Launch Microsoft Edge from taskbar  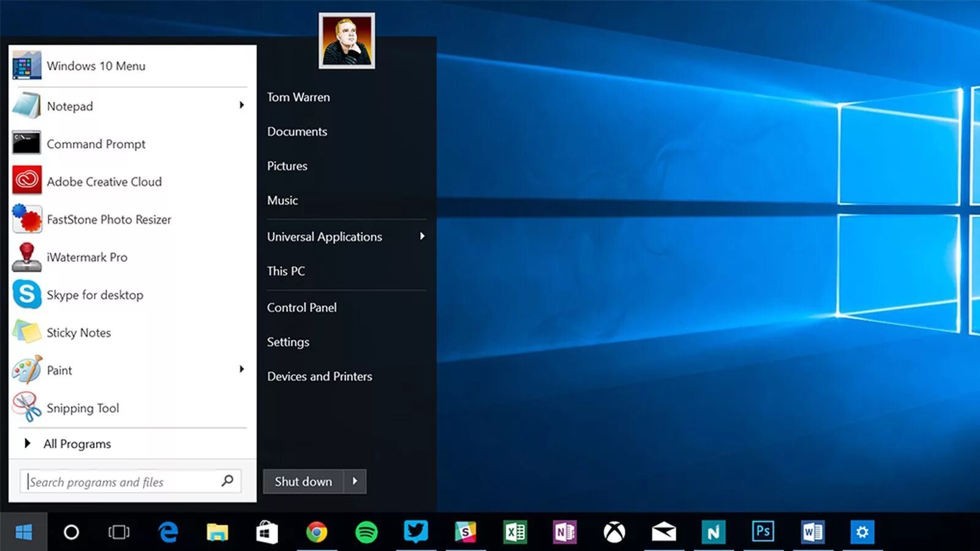(x=168, y=532)
